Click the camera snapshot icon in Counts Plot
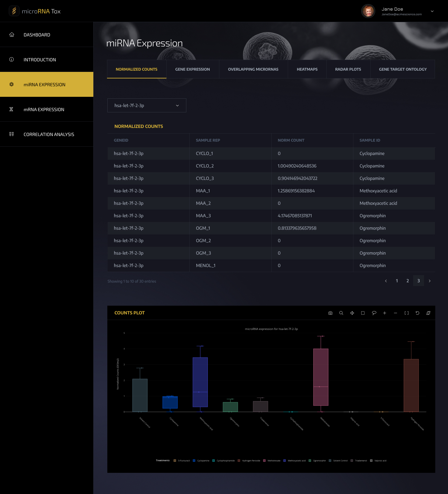 330,313
